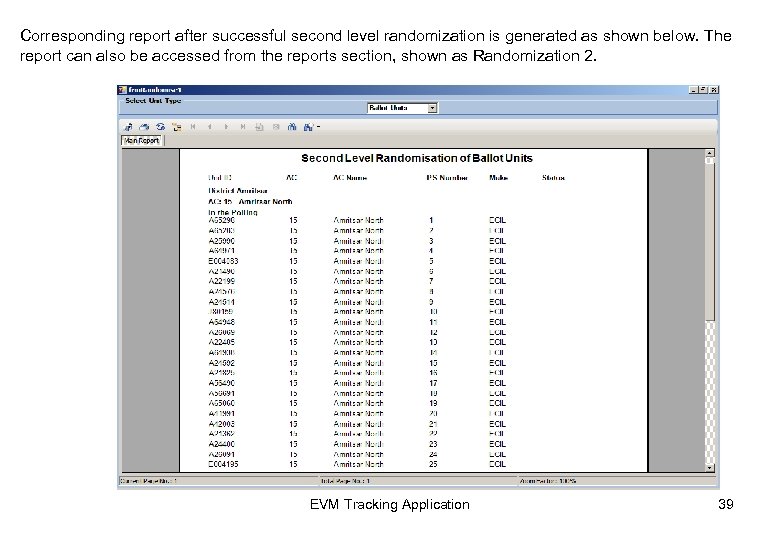The image size is (780, 540).
Task: Select unit ID A22405 in the report
Action: click(x=221, y=342)
